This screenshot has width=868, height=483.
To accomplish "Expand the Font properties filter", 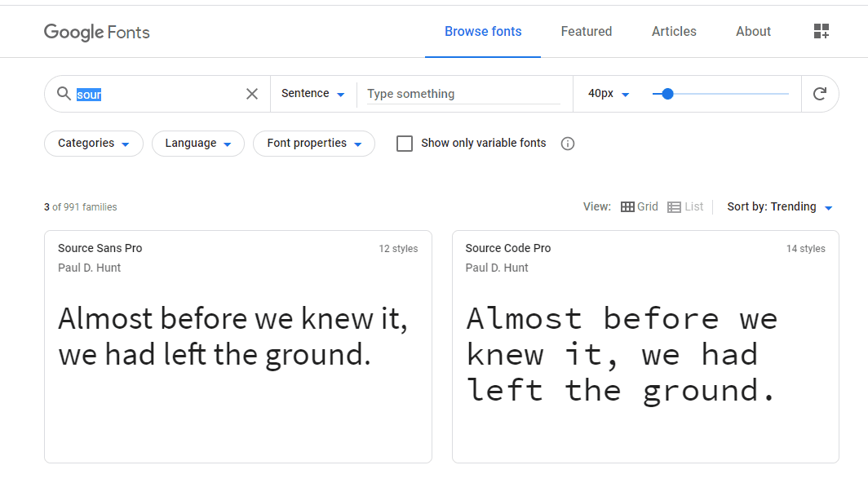I will click(x=314, y=144).
